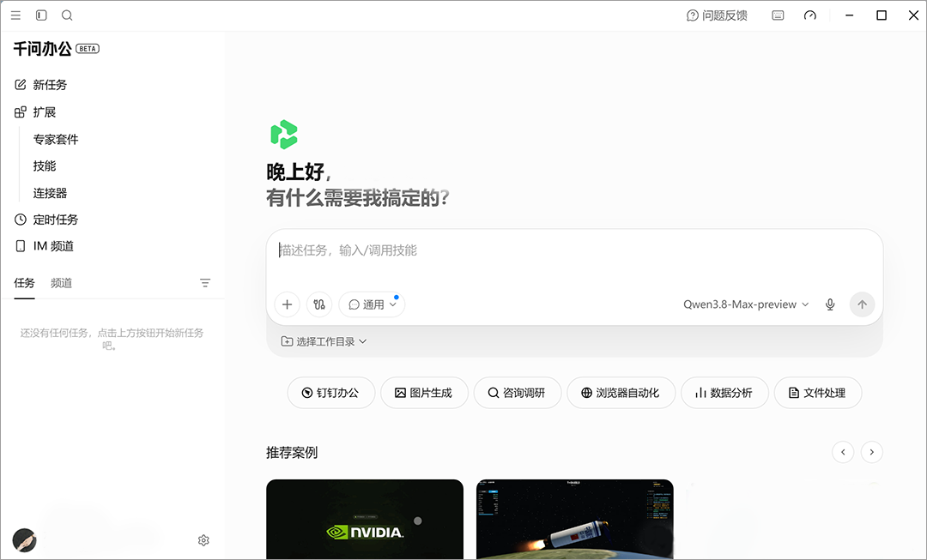The height and width of the screenshot is (560, 927).
Task: Focus the 描述任务 task input field
Action: pyautogui.click(x=574, y=250)
